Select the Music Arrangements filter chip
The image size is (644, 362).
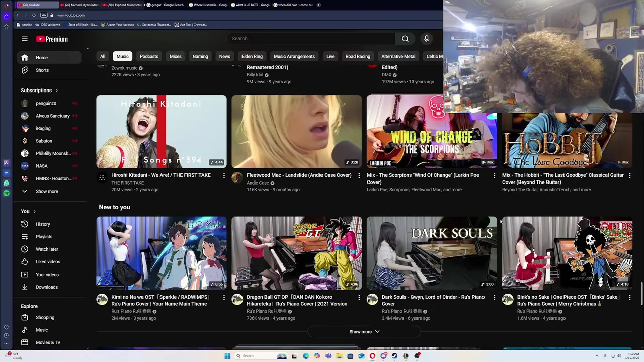click(x=294, y=56)
